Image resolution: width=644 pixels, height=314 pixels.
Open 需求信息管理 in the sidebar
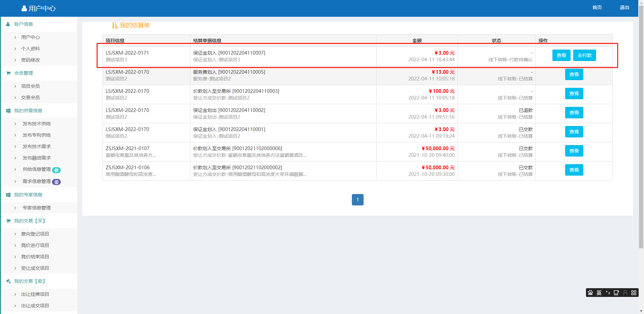[37, 181]
